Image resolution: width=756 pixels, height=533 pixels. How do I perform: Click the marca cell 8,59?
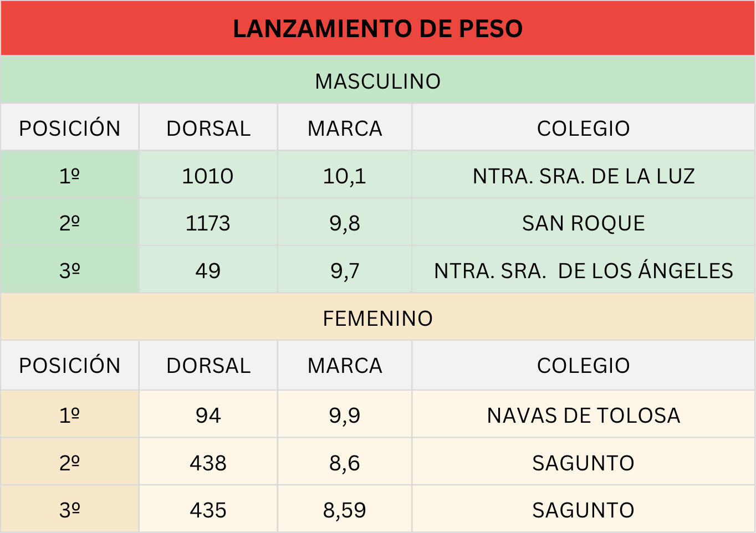tap(345, 510)
